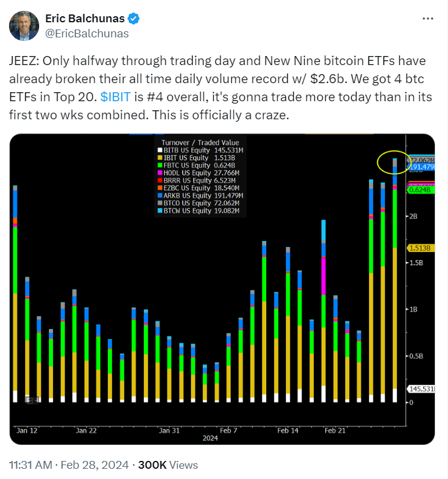Viewport: 448px width, 479px height.
Task: Click the green FBTC legend swatch
Action: 160,165
